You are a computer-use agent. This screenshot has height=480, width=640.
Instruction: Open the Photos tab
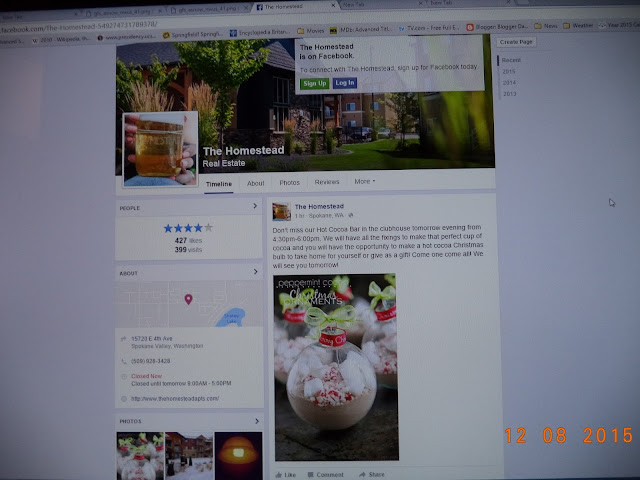(x=289, y=182)
